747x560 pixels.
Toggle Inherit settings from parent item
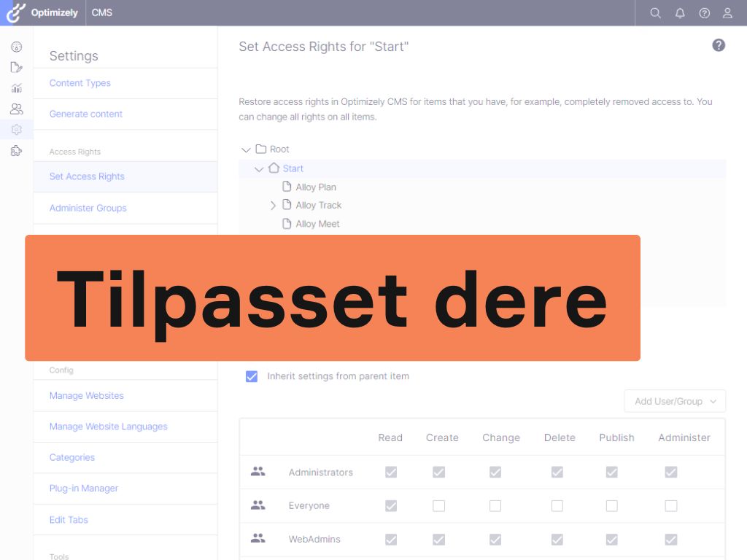[x=252, y=377]
